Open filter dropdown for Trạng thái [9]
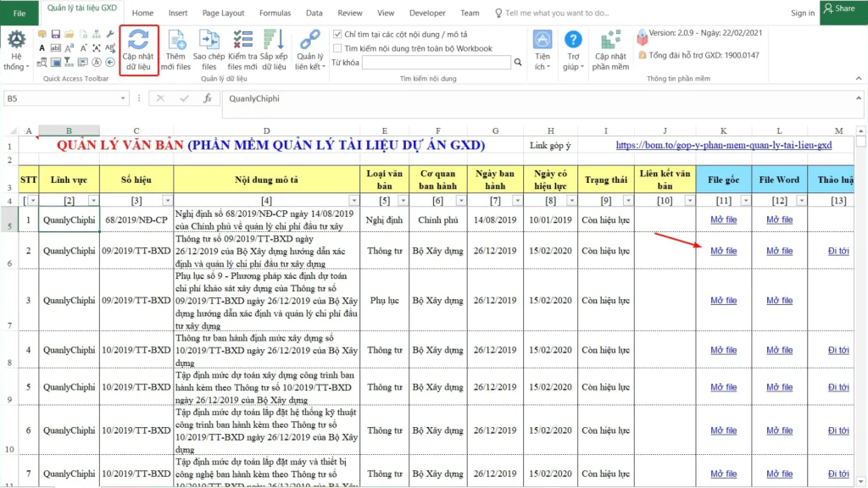 tap(628, 200)
